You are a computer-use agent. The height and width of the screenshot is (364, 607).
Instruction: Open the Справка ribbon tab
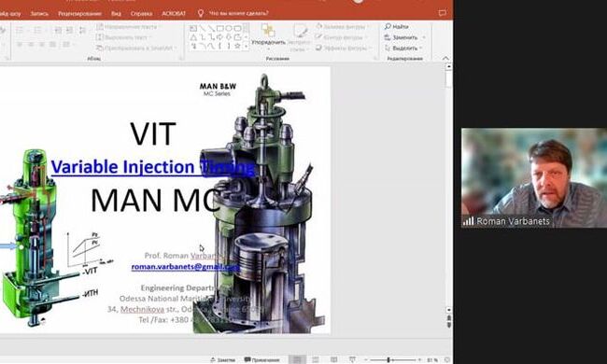141,14
